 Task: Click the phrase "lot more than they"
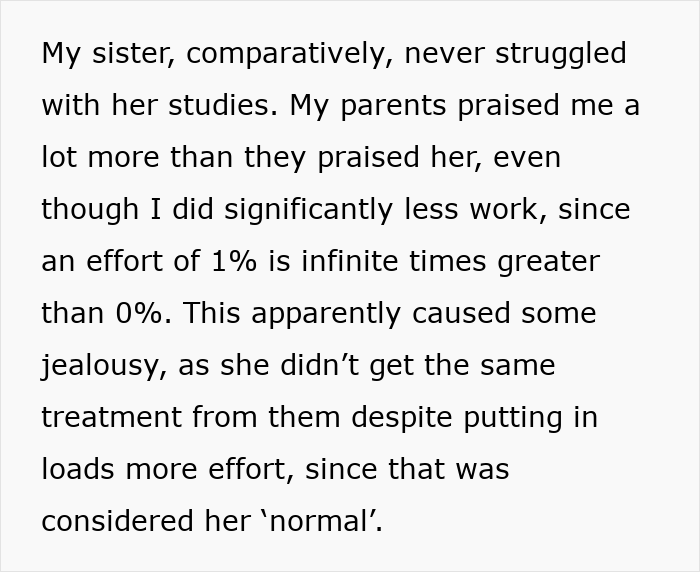click(164, 157)
